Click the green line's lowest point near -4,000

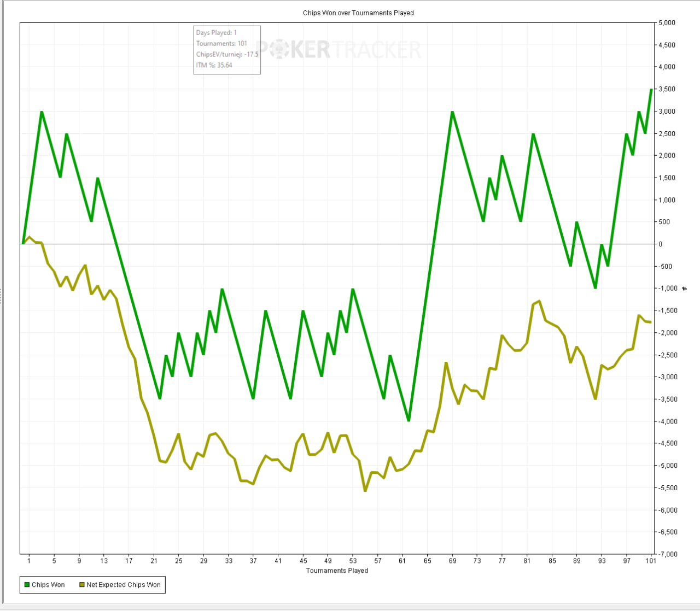[409, 420]
